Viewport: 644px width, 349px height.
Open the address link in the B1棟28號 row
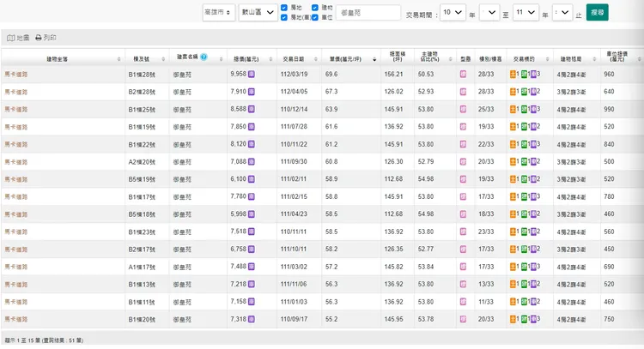tap(16, 75)
